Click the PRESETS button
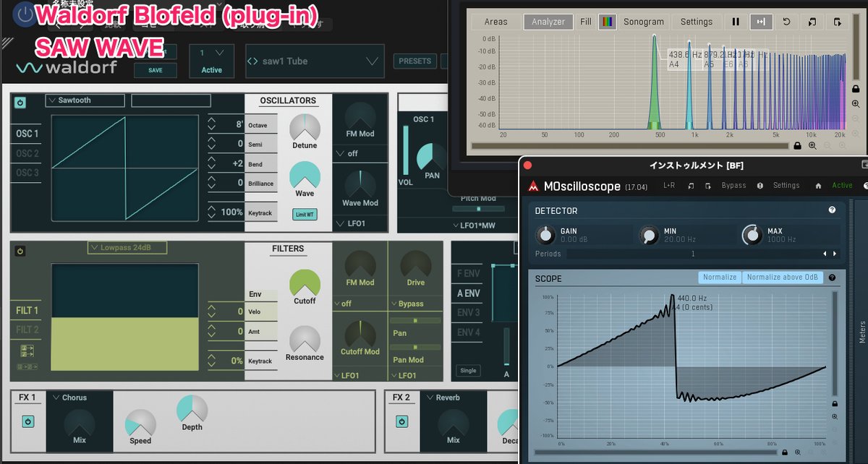This screenshot has height=464, width=868. (414, 61)
